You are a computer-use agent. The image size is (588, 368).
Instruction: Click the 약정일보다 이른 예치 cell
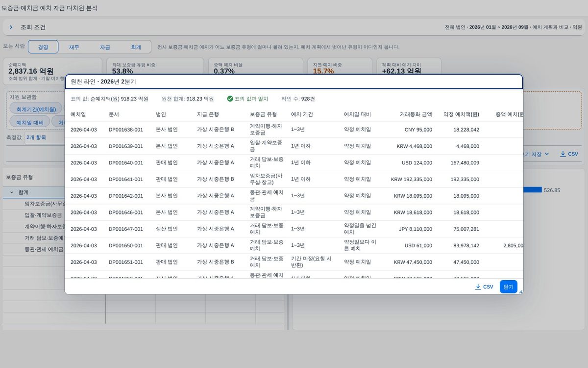361,246
